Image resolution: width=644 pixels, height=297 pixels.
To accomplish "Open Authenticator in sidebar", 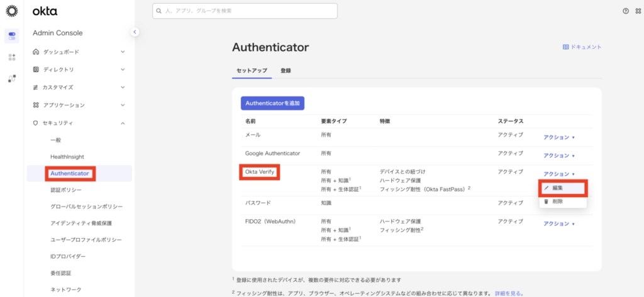I will [70, 173].
